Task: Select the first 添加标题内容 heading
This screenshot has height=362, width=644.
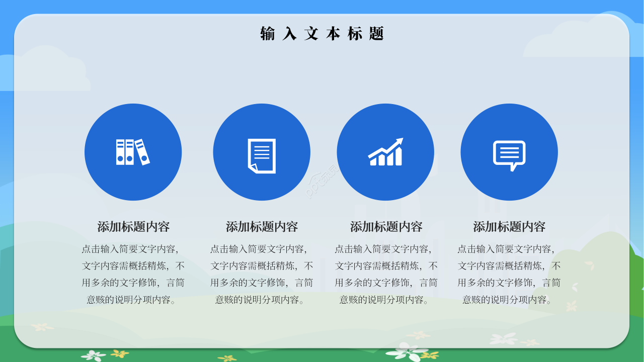Action: [x=133, y=227]
